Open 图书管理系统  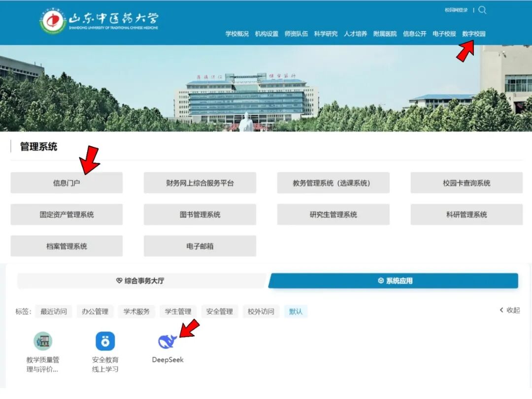tap(200, 214)
